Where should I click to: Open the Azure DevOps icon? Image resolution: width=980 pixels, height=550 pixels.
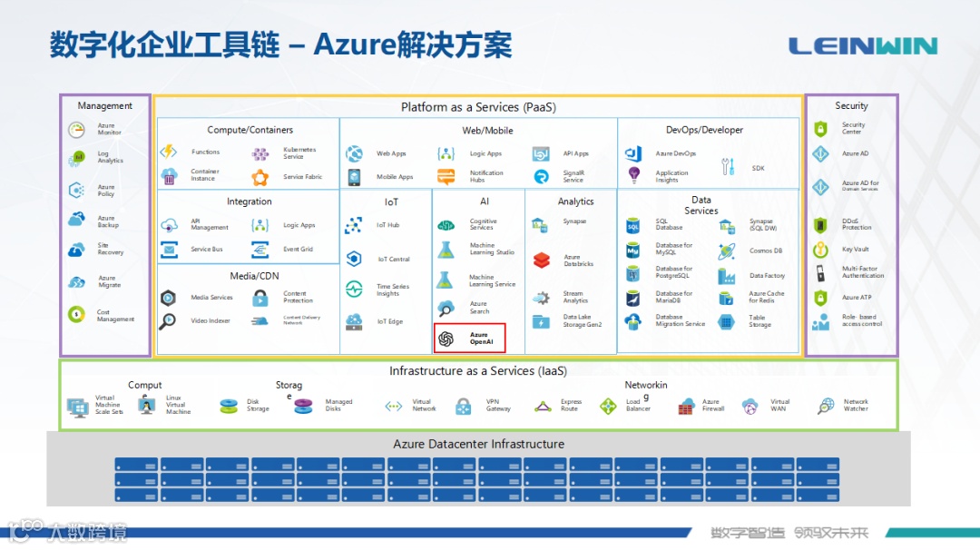[633, 153]
